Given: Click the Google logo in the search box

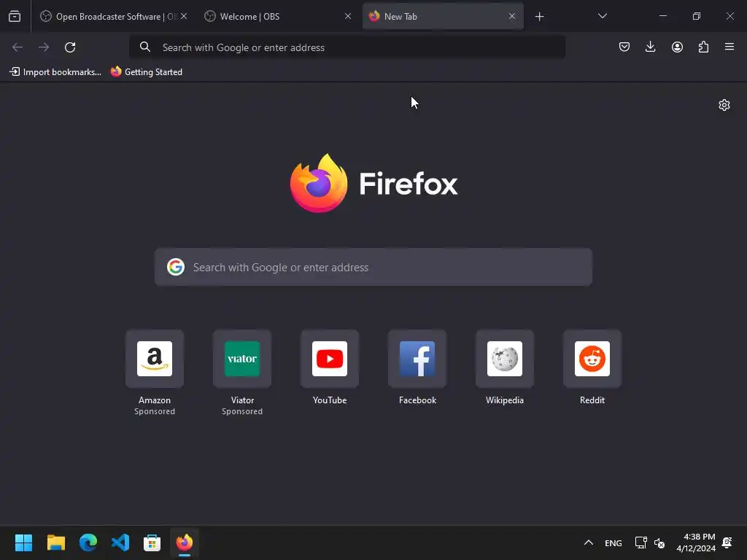Looking at the screenshot, I should coord(176,267).
